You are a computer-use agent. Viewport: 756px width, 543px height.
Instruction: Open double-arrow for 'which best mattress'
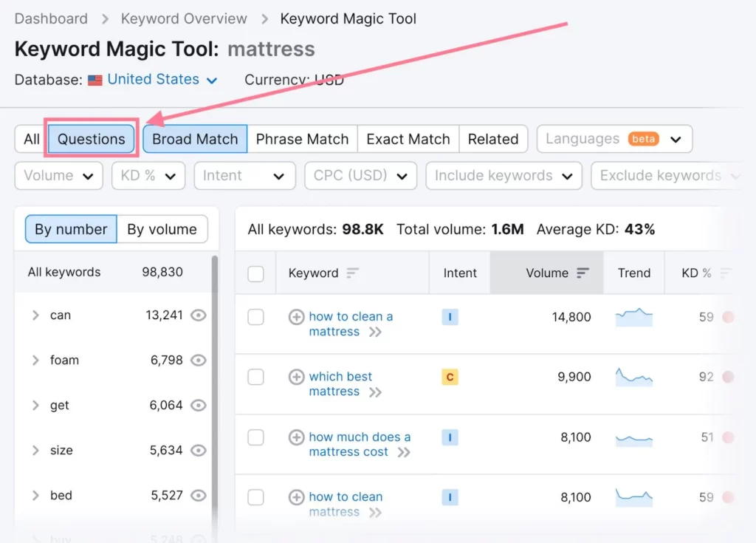[375, 392]
